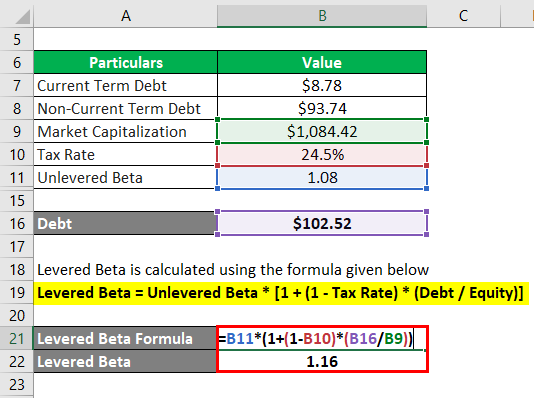Select row 10 header

[17, 155]
